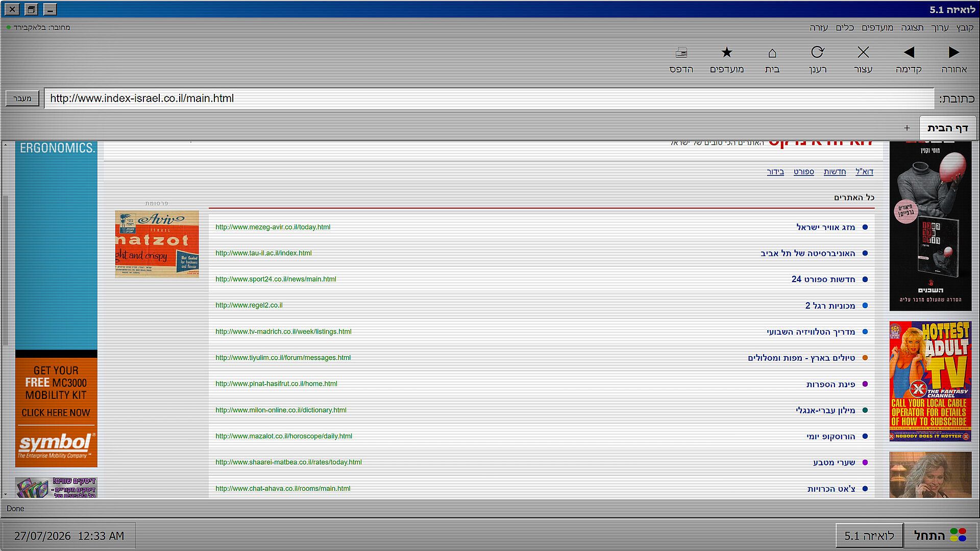Open the שערי מטבע link
The width and height of the screenshot is (980, 551).
click(x=834, y=462)
